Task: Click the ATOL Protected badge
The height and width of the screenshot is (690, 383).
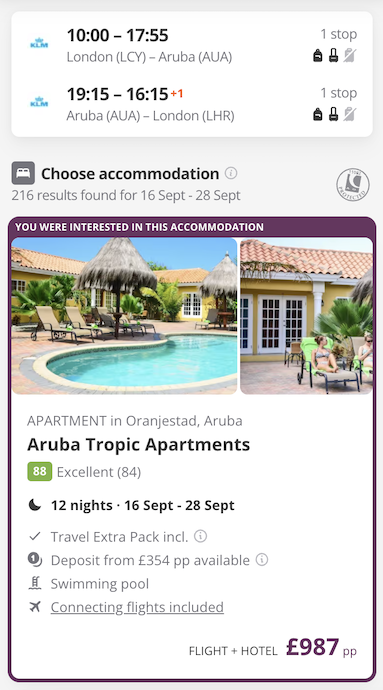Action: 353,185
